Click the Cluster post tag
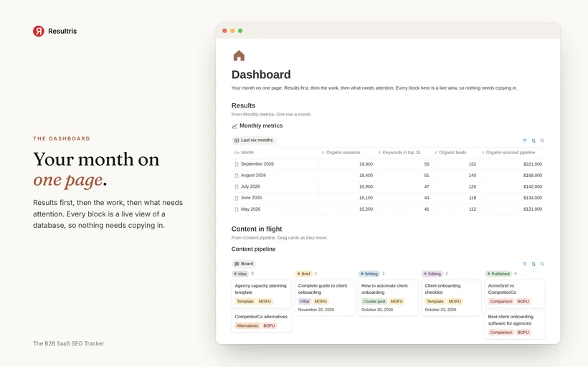 374,301
